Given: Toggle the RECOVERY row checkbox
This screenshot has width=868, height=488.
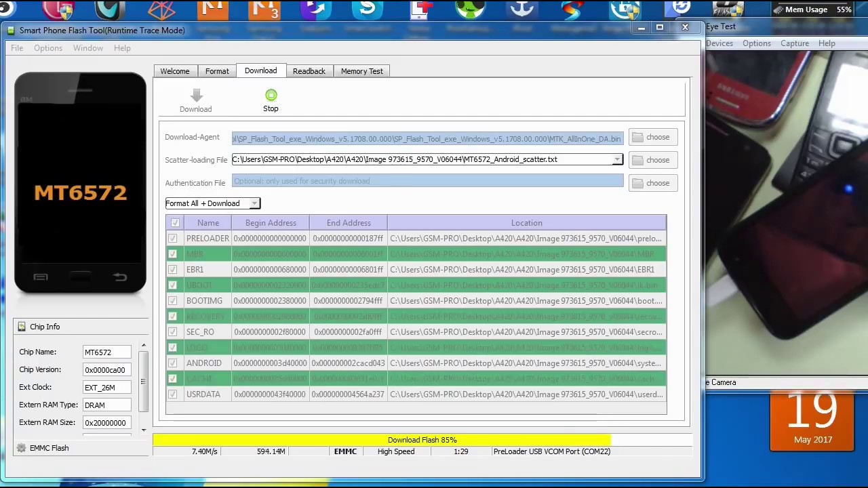Looking at the screenshot, I should click(173, 317).
